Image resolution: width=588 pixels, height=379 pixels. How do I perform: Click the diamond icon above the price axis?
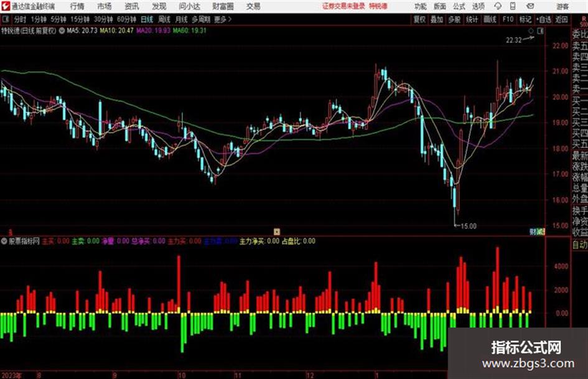point(531,31)
